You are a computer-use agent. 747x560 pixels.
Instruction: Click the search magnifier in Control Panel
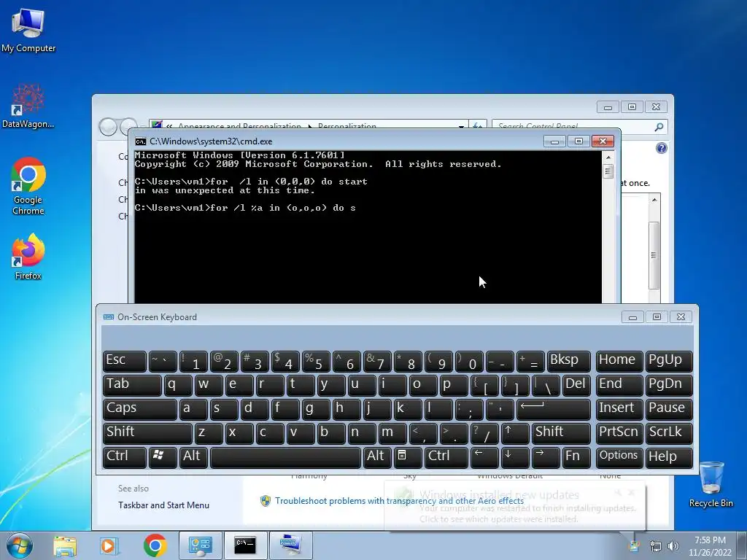click(x=659, y=127)
